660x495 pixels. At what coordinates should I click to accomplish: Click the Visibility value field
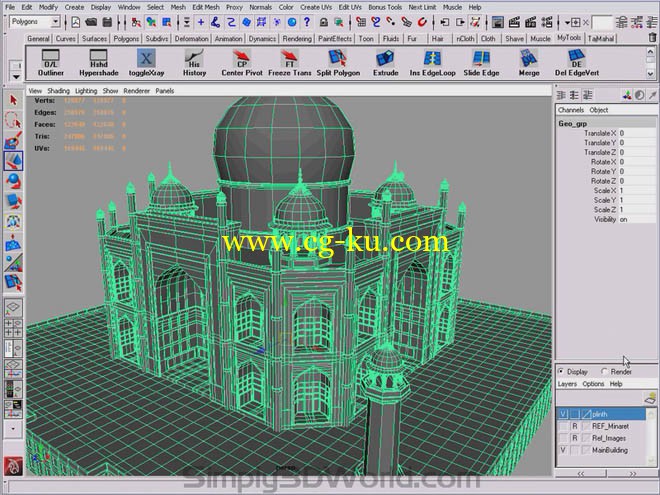(x=636, y=219)
